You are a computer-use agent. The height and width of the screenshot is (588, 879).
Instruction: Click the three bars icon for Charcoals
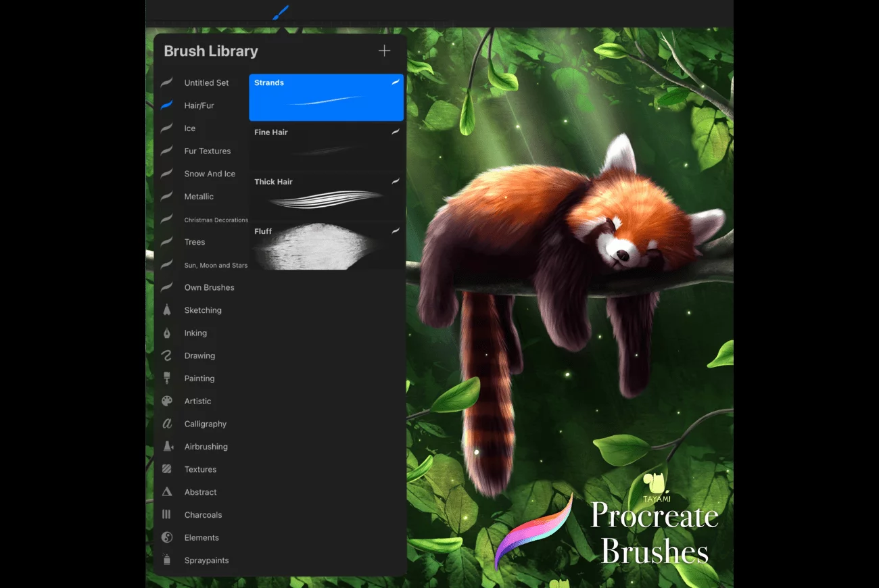tap(166, 515)
